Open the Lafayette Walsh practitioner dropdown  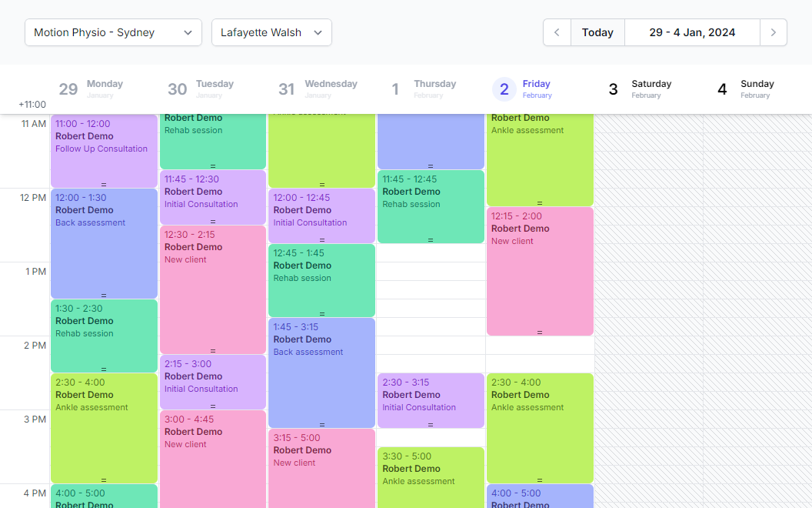[x=271, y=32]
